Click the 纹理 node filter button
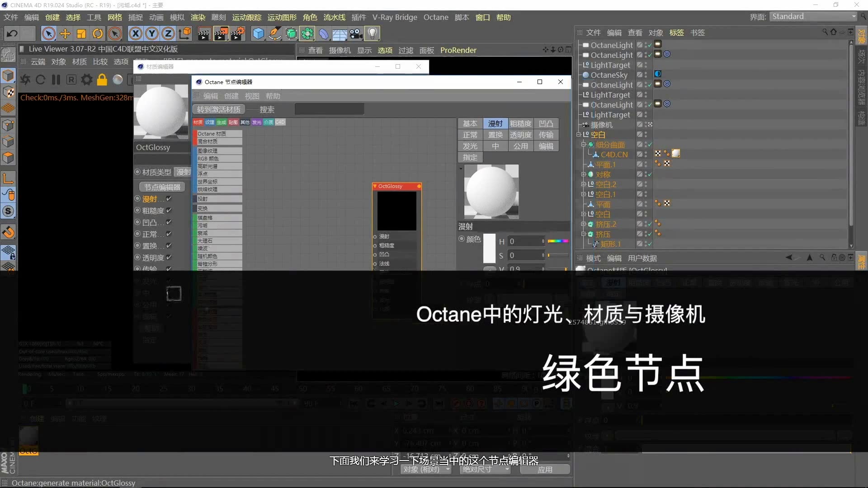 click(210, 122)
